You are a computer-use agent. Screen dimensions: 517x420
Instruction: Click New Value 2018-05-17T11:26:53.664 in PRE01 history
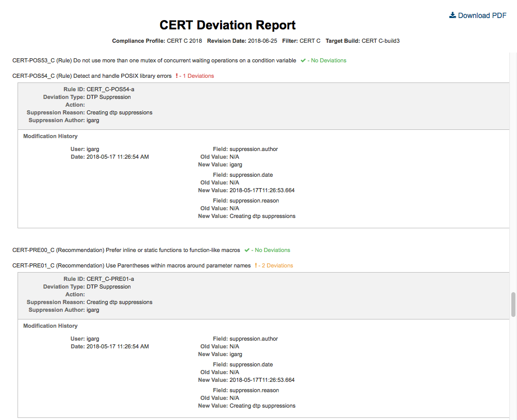click(262, 380)
